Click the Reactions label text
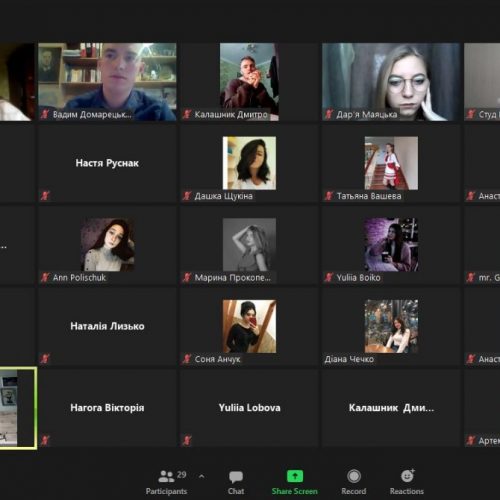Screen dimensions: 500x500 pos(407,491)
